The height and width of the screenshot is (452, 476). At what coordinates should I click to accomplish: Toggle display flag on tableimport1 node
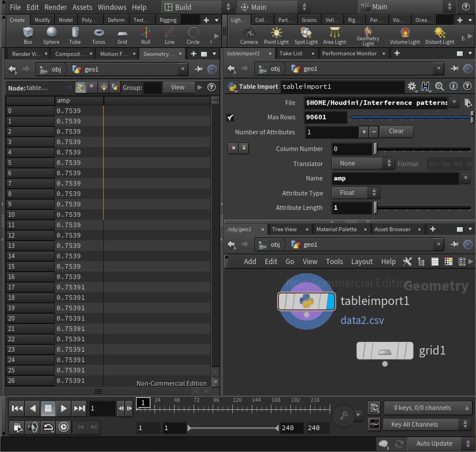tap(331, 301)
